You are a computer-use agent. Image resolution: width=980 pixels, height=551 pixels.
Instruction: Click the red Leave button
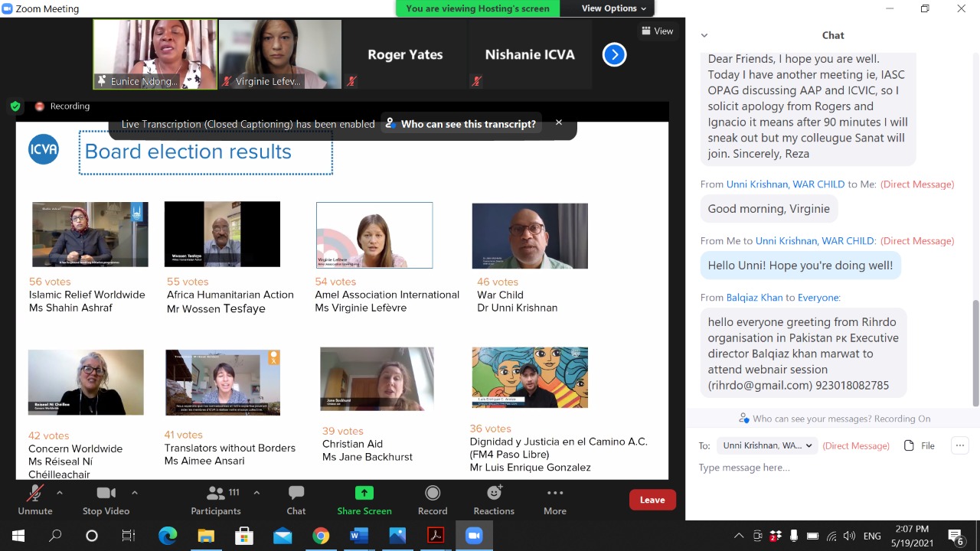click(x=652, y=500)
